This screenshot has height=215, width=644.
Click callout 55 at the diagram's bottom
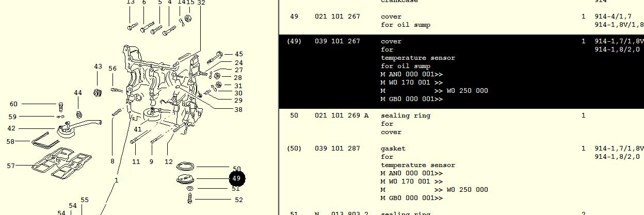pyautogui.click(x=85, y=200)
